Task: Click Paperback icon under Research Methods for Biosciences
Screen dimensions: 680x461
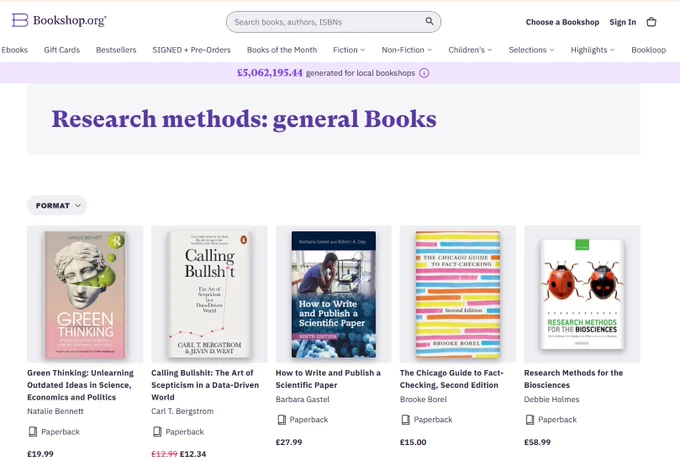Action: click(x=530, y=419)
